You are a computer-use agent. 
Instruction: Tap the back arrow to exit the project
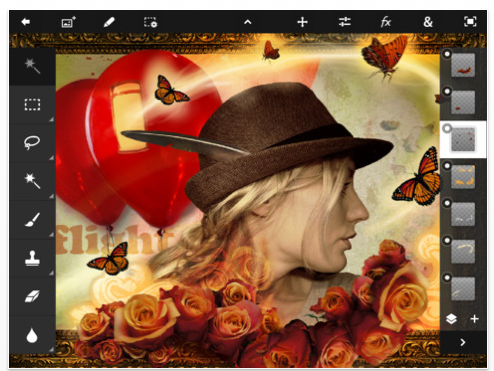26,22
